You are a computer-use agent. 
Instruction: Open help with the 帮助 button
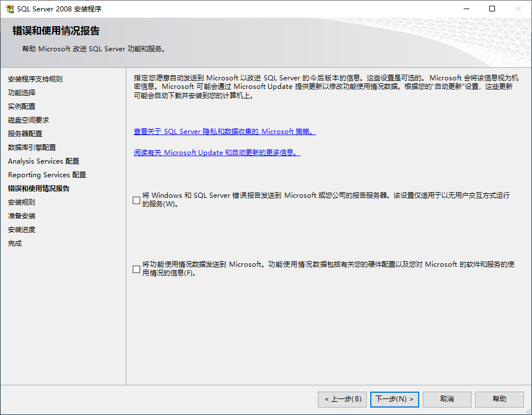pyautogui.click(x=500, y=399)
